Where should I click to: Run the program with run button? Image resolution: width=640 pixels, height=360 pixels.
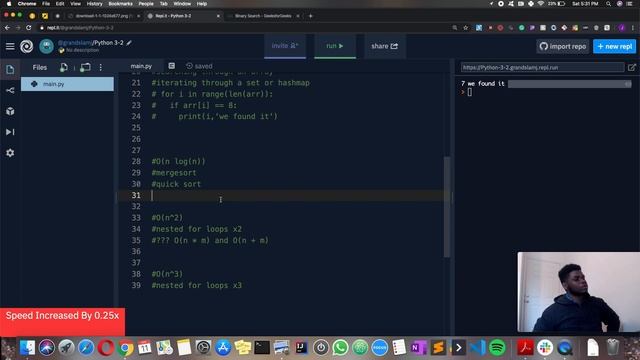click(x=335, y=46)
